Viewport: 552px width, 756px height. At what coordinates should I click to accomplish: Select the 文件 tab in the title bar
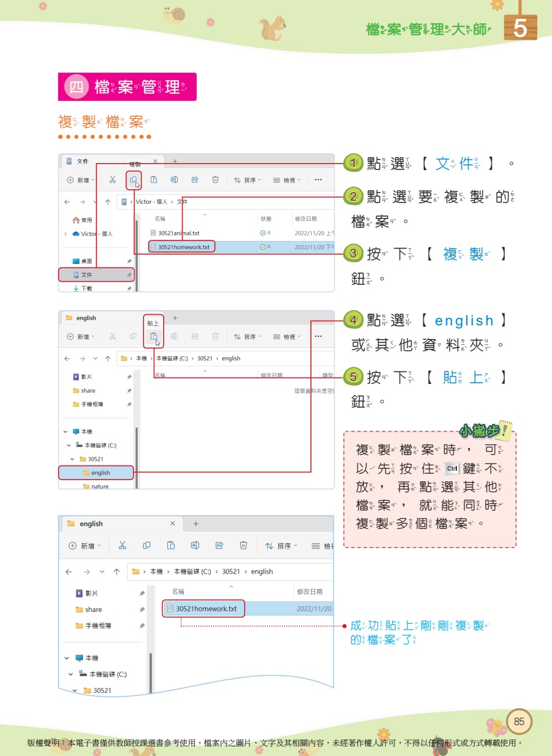coord(83,161)
